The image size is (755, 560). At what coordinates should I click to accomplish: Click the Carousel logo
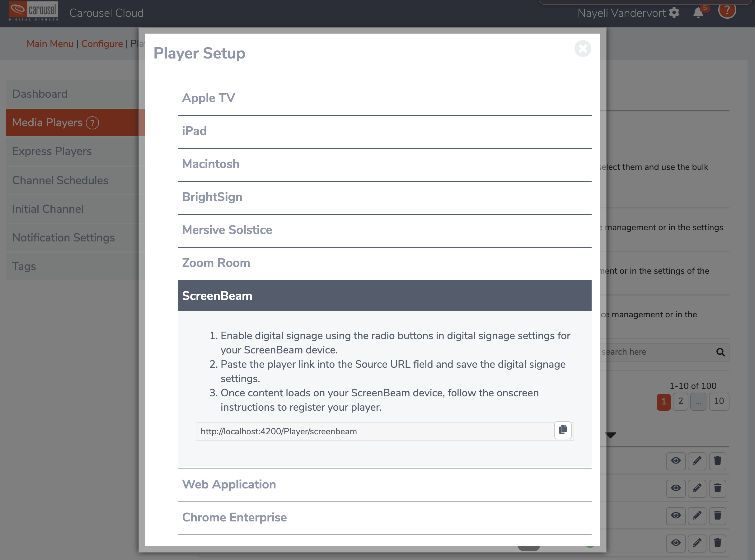tap(33, 11)
